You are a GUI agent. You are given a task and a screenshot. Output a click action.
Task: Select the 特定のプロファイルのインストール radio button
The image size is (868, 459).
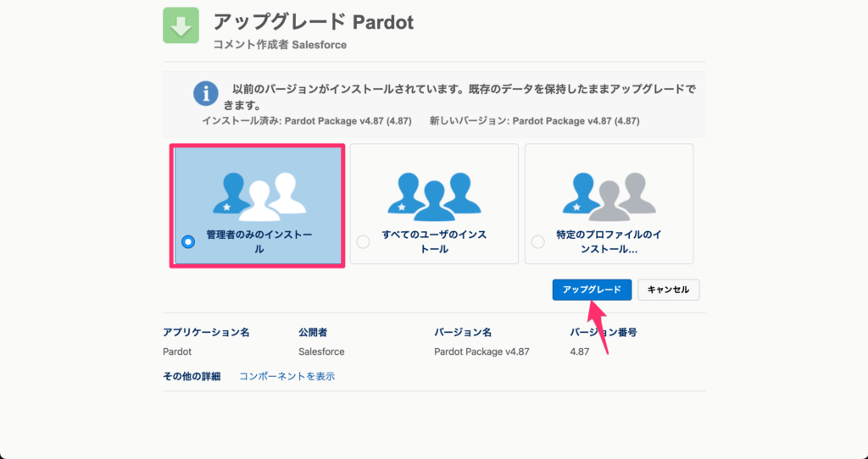[538, 241]
